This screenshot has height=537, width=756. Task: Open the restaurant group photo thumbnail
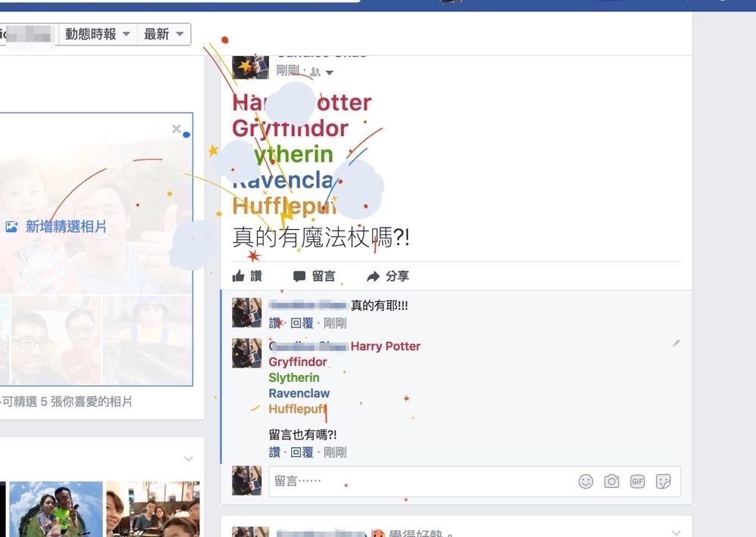[x=153, y=509]
